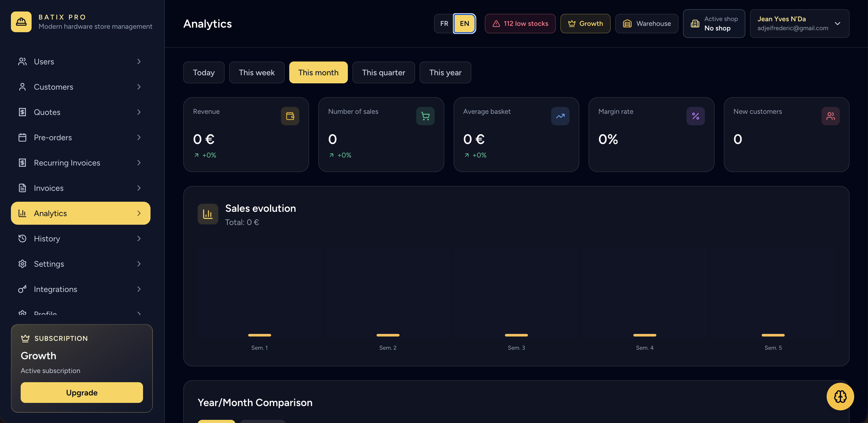Expand the Users sidebar chevron
The image size is (868, 423).
[x=139, y=61]
